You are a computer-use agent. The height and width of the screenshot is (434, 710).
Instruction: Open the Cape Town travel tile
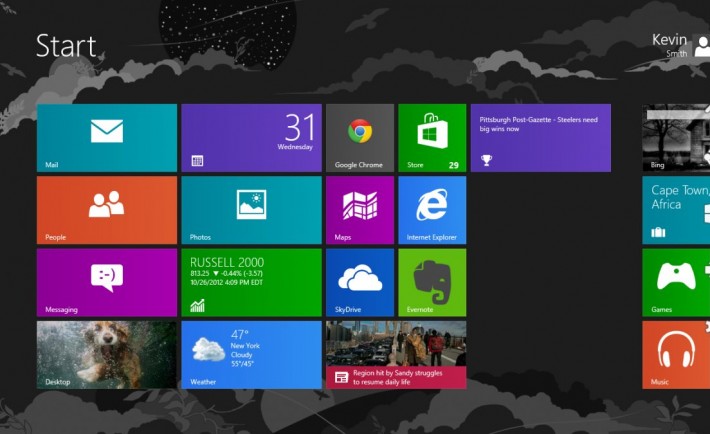(676, 210)
